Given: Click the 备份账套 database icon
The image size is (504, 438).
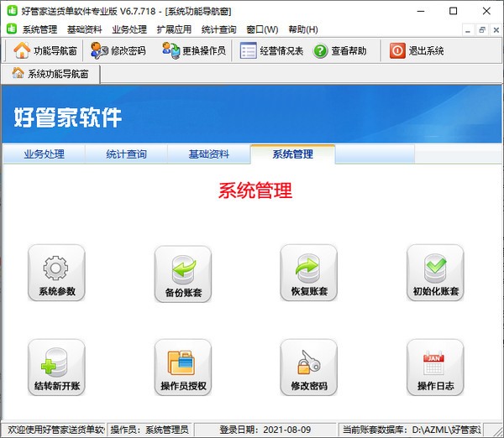Looking at the screenshot, I should (x=183, y=274).
